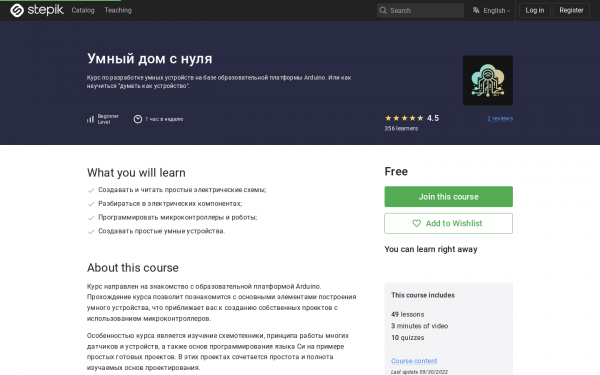Click the "Beginner Level" label text
This screenshot has width=600, height=375.
[108, 119]
